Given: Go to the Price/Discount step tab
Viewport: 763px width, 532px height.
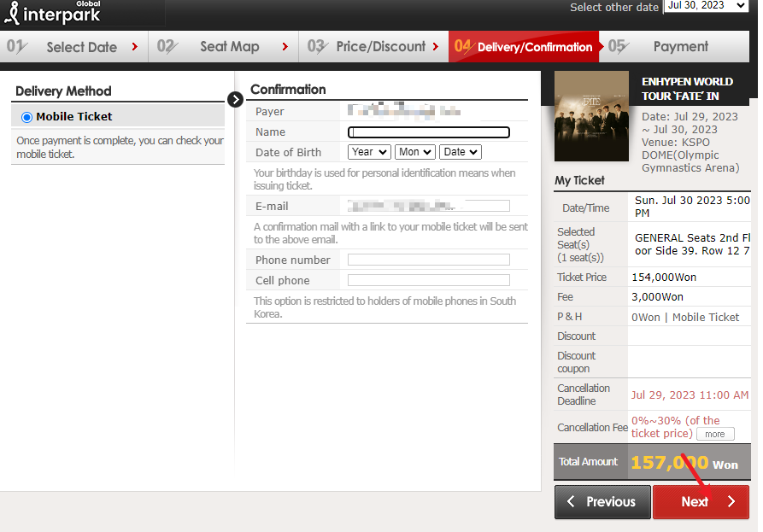Looking at the screenshot, I should click(374, 47).
